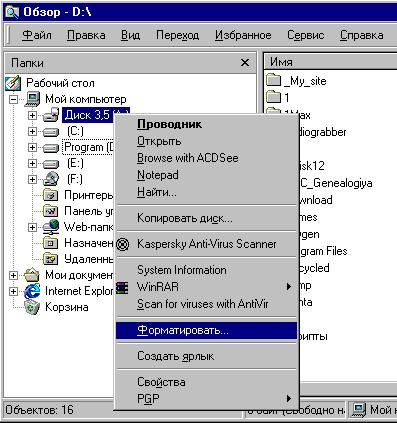Choose Форматировать... from the context menu
397x423 pixels.
[206, 330]
